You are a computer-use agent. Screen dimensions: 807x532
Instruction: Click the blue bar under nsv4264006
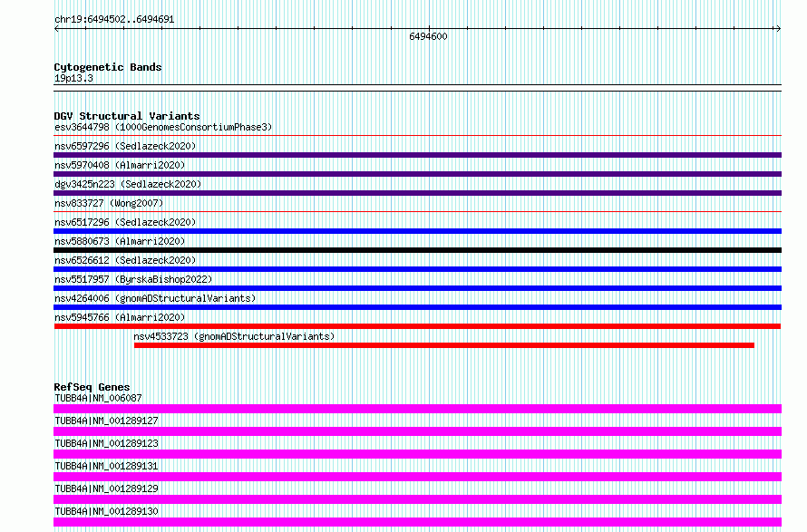pyautogui.click(x=417, y=307)
